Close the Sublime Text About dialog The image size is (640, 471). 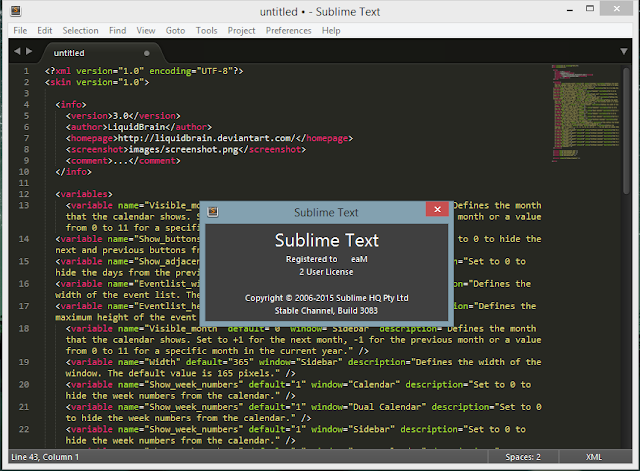click(x=437, y=209)
